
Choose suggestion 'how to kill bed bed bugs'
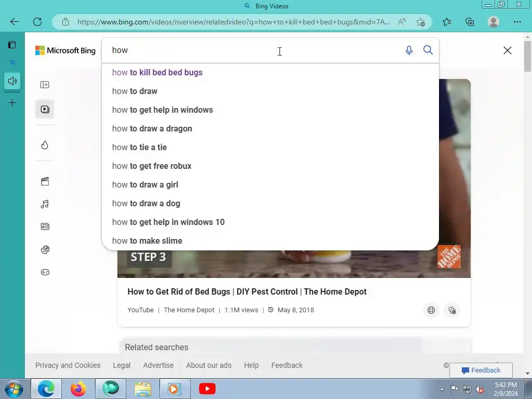click(x=270, y=73)
